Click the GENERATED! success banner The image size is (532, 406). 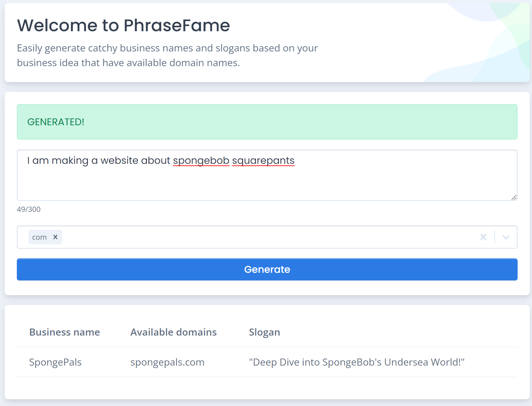pyautogui.click(x=267, y=122)
